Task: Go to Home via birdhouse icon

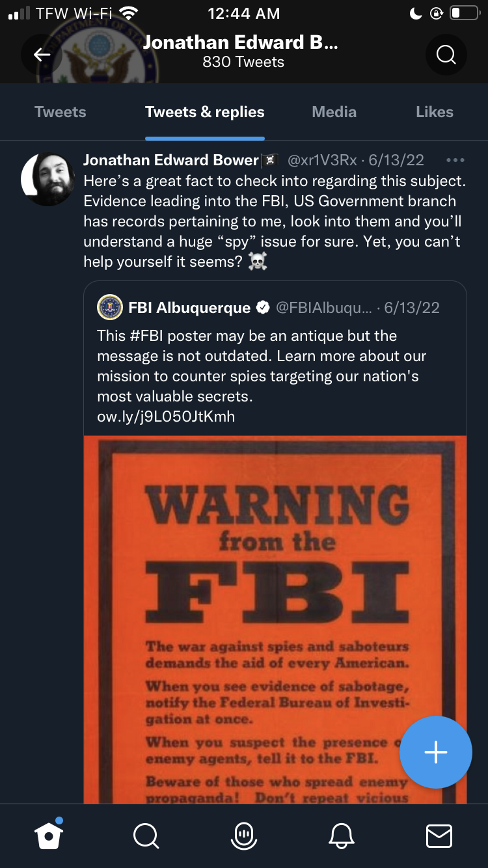Action: (49, 835)
